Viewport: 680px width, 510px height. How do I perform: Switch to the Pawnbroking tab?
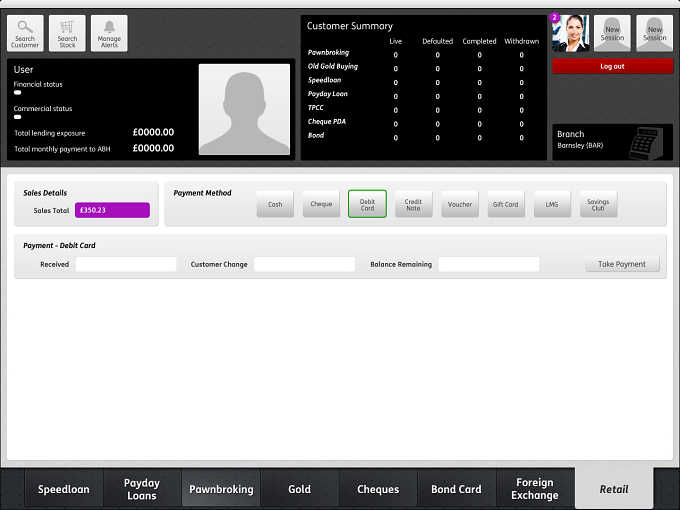(x=221, y=489)
